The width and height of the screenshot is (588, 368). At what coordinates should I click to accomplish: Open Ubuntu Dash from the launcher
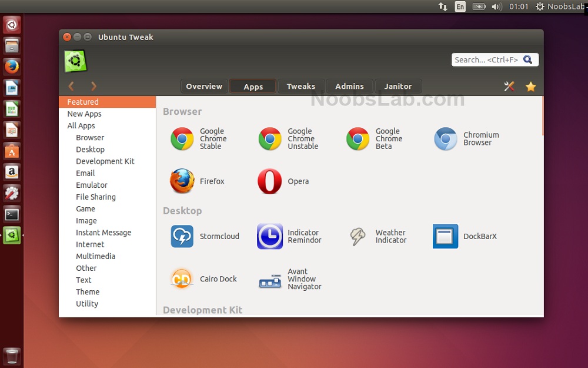[12, 25]
